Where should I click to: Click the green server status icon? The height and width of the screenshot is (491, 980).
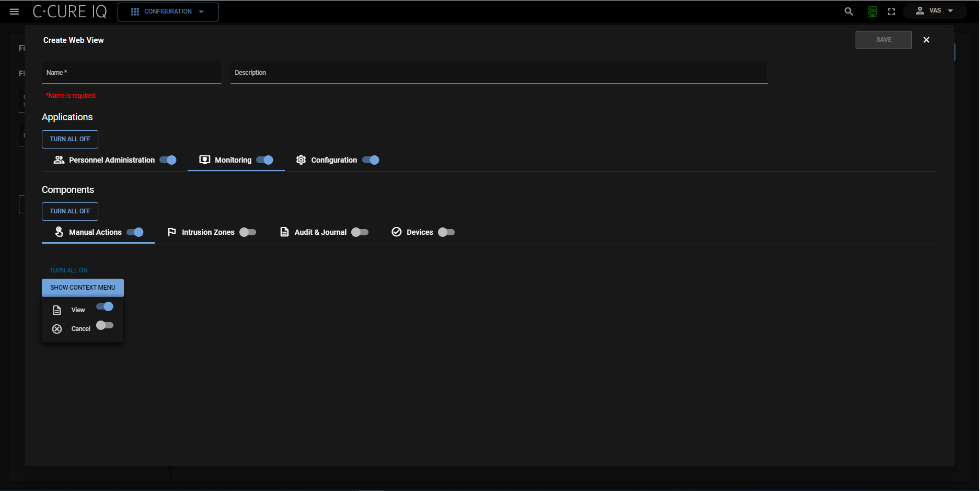872,12
